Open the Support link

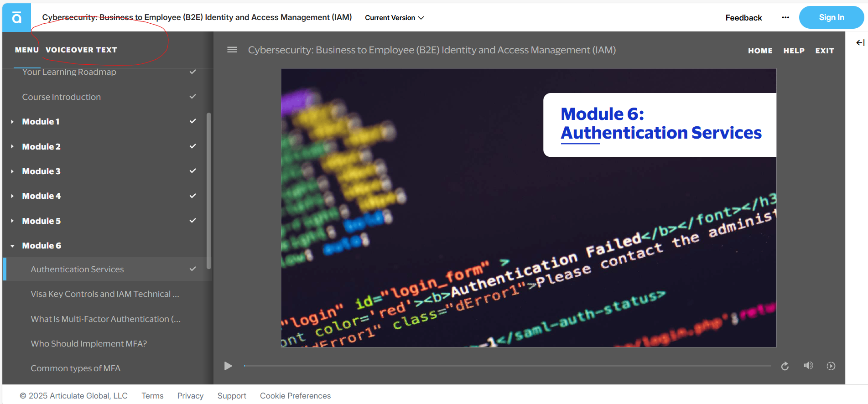232,396
